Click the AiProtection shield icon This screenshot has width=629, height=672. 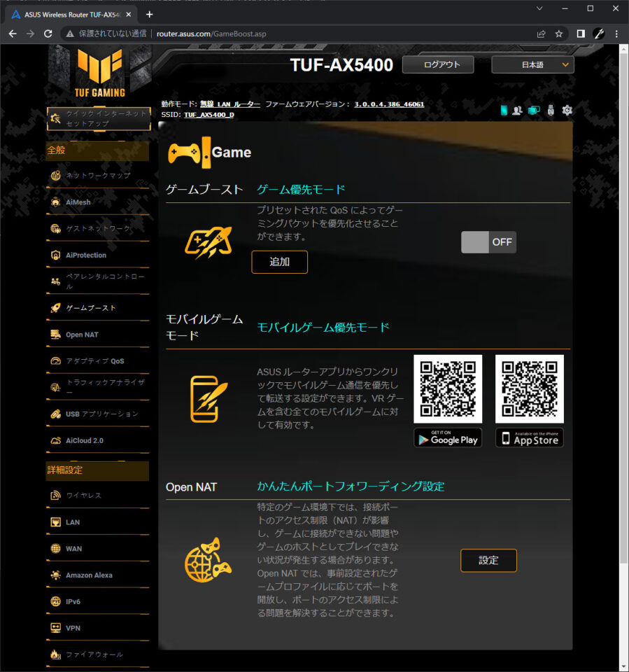pos(56,255)
